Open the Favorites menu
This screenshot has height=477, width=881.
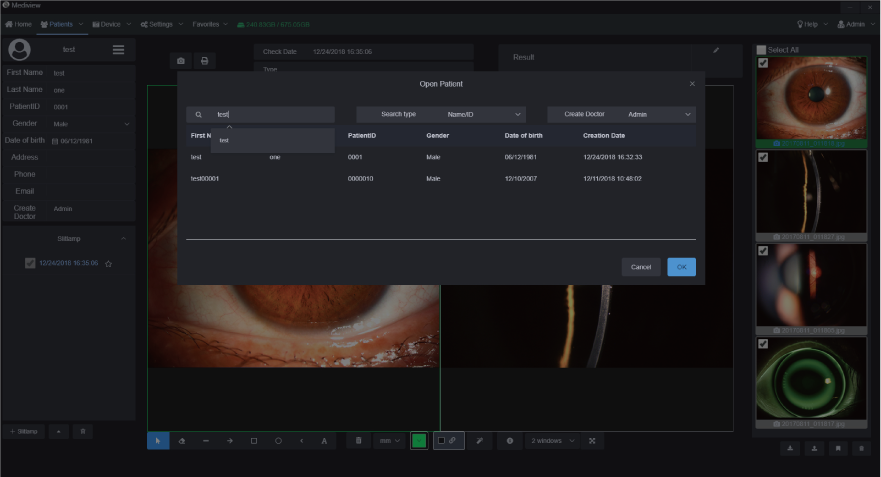tap(210, 25)
